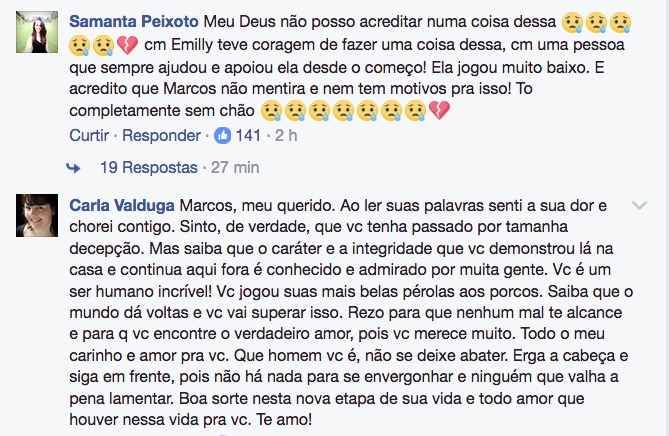The image size is (669, 436).
Task: Show who reacted via the 141 count
Action: click(246, 134)
